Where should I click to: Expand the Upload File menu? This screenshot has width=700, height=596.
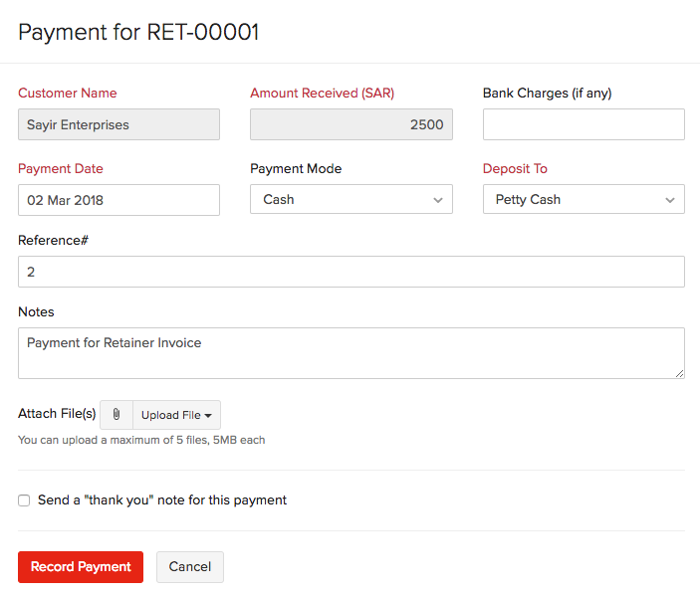177,415
